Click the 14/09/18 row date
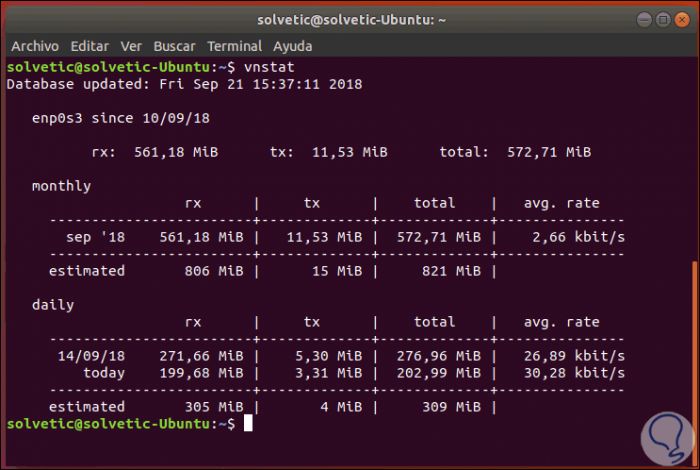 pos(91,356)
